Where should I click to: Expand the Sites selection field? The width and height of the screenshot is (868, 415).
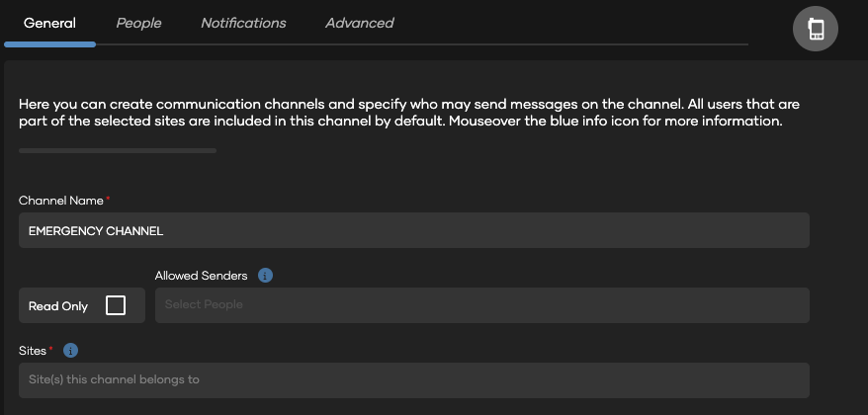point(414,380)
